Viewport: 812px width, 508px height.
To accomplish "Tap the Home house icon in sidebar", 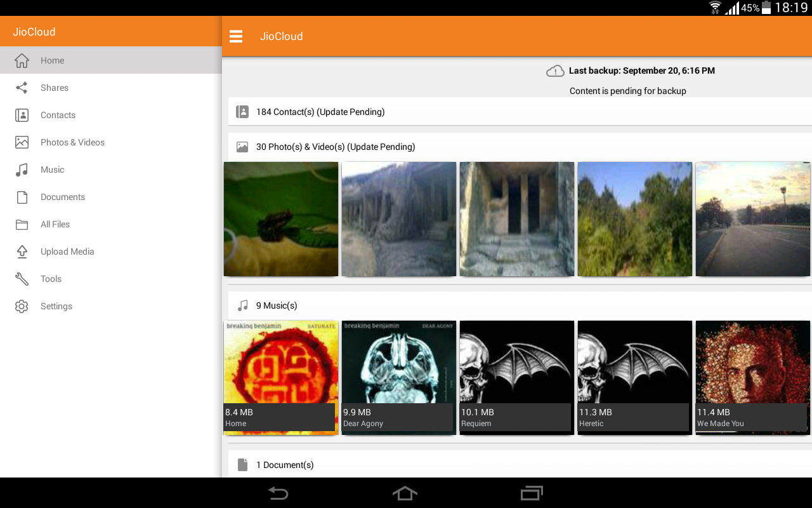I will (22, 60).
